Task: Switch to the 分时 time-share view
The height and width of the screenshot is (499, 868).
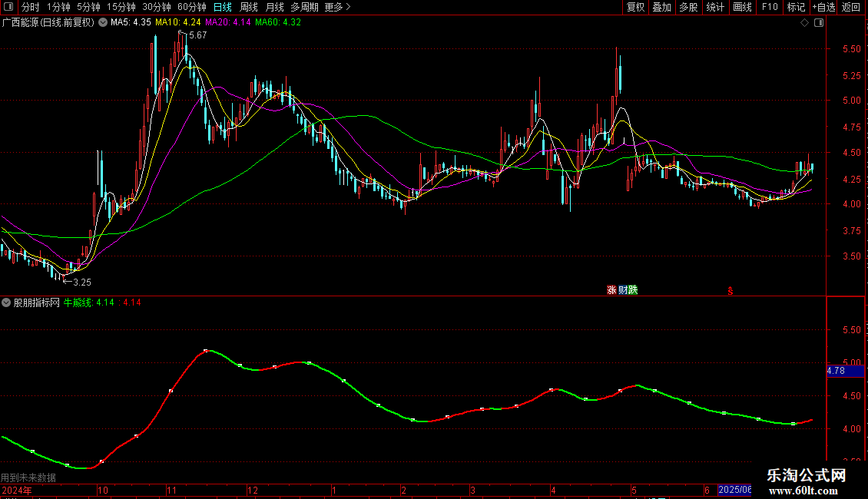Action: (x=31, y=7)
